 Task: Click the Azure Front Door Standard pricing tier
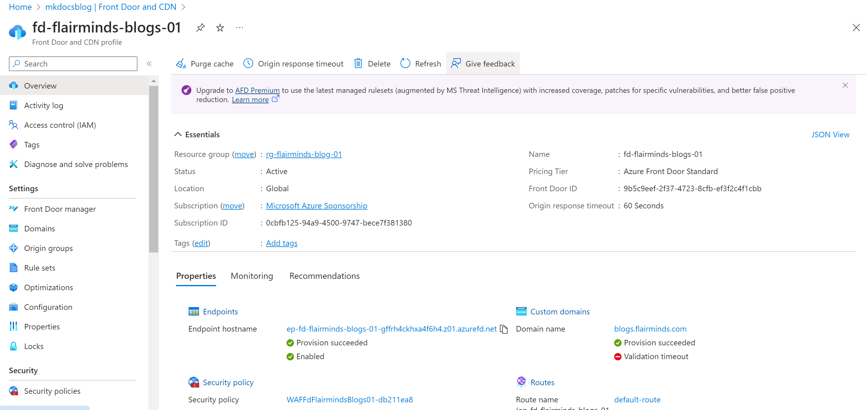pos(670,171)
